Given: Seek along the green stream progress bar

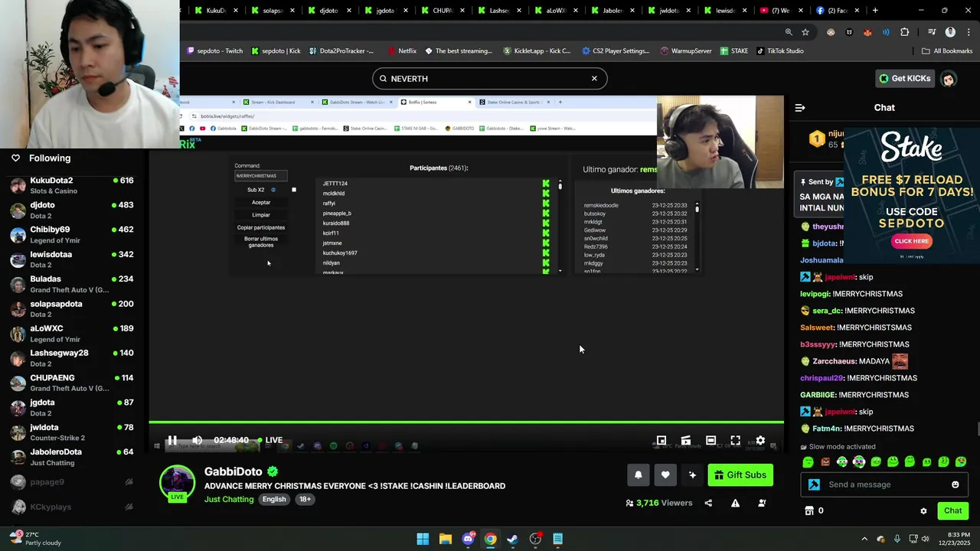Looking at the screenshot, I should [466, 422].
